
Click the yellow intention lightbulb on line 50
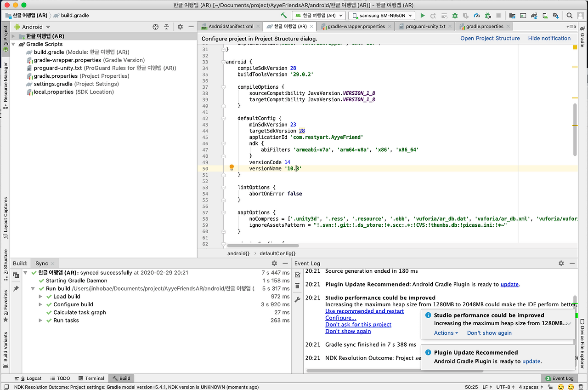click(232, 167)
